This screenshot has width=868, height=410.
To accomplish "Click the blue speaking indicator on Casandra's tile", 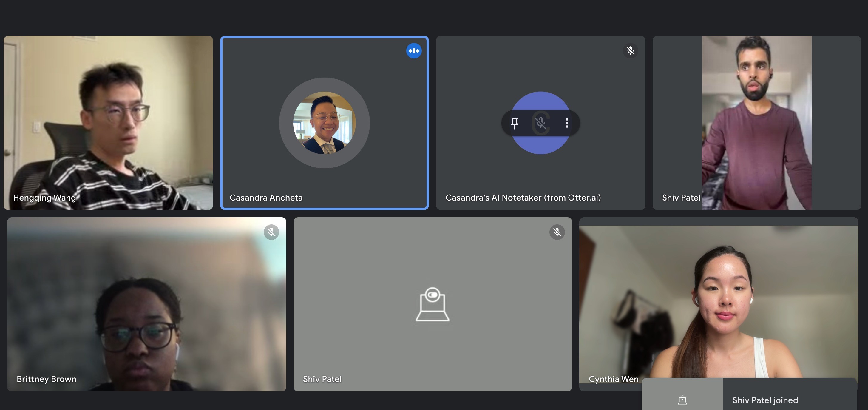I will coord(414,51).
